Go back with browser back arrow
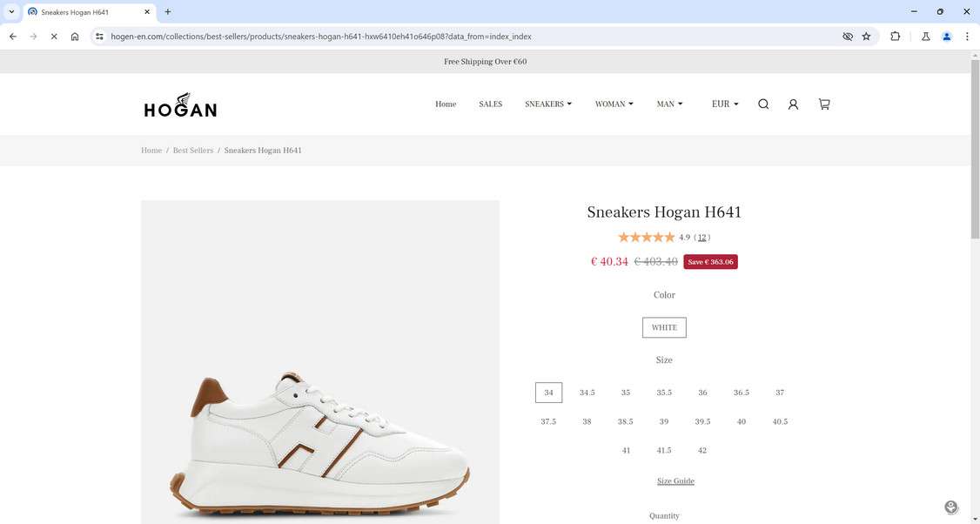Viewport: 980px width, 524px height. [13, 37]
